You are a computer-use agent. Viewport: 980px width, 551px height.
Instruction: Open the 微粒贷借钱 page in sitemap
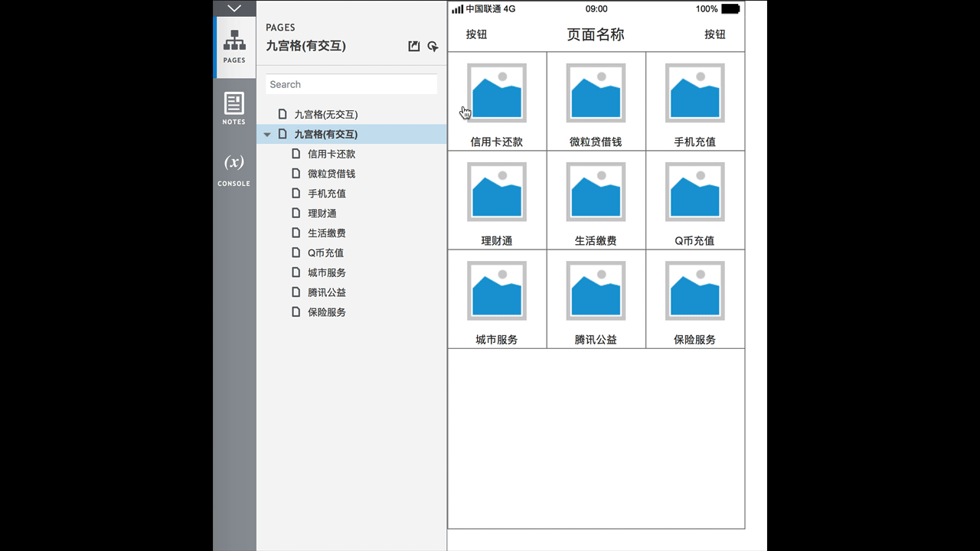point(332,174)
